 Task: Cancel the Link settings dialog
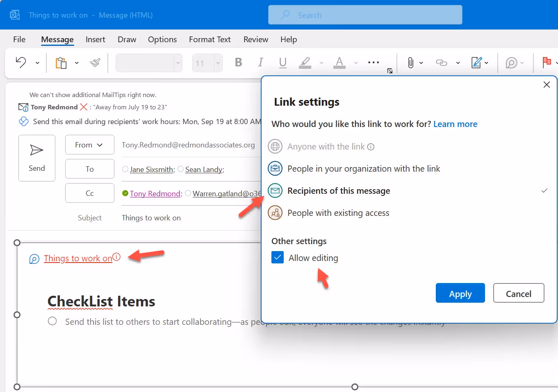point(519,293)
